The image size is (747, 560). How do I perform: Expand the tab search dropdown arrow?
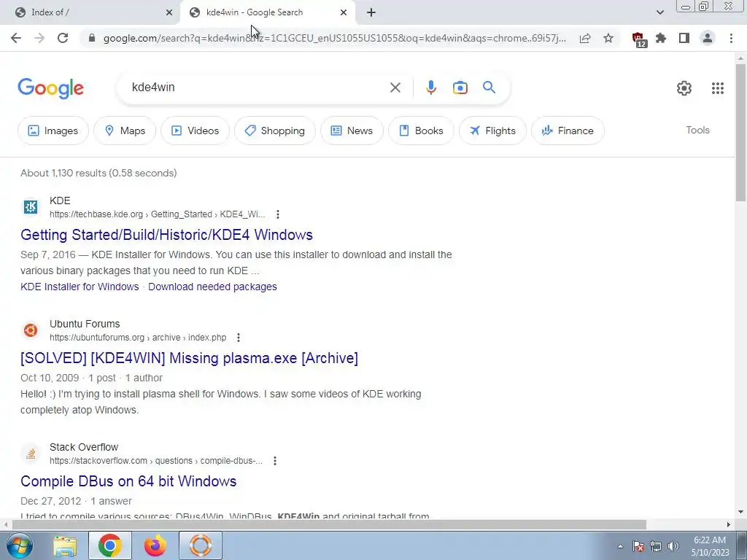coord(659,12)
